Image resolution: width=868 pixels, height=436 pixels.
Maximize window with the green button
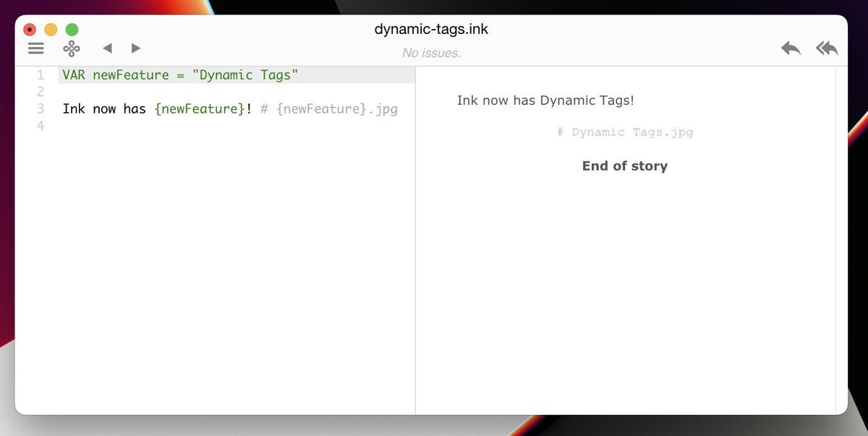(72, 30)
